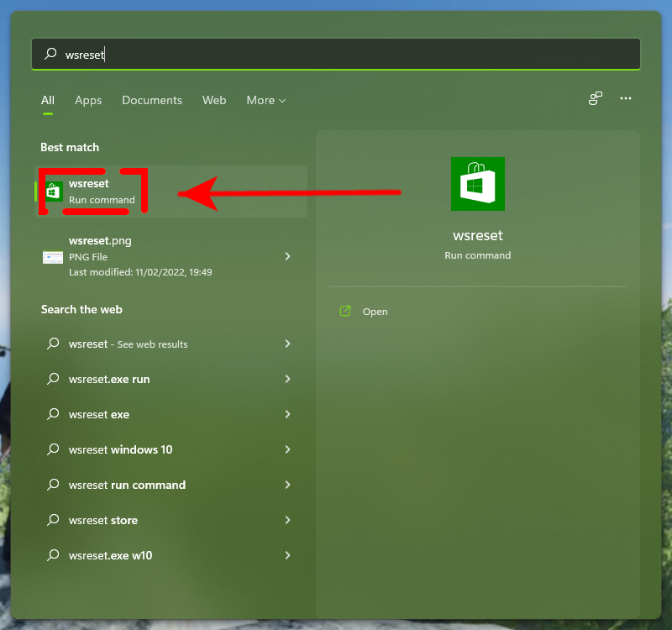This screenshot has width=672, height=630.
Task: Click the search icon beside 'wsreset run command'
Action: (53, 485)
